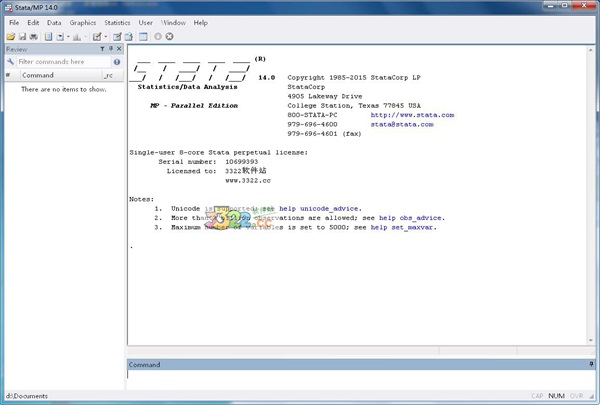This screenshot has width=600, height=405.
Task: Toggle the Command window pin icon
Action: (591, 364)
